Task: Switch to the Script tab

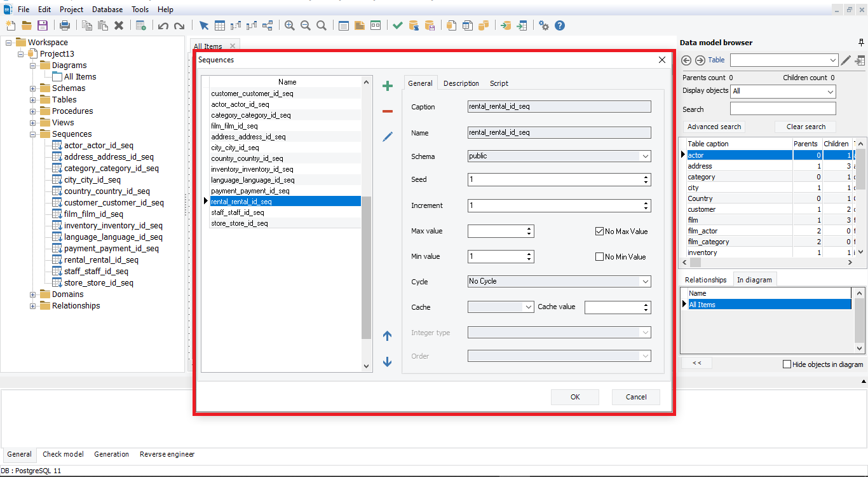Action: tap(499, 83)
